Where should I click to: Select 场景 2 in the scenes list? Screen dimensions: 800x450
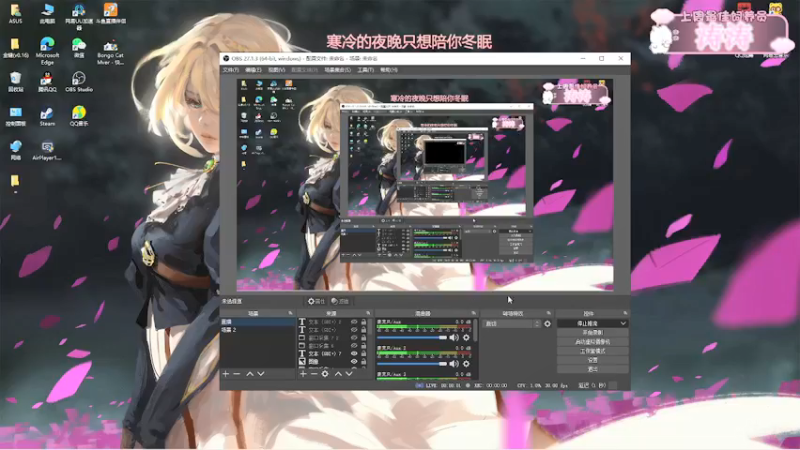(257, 330)
